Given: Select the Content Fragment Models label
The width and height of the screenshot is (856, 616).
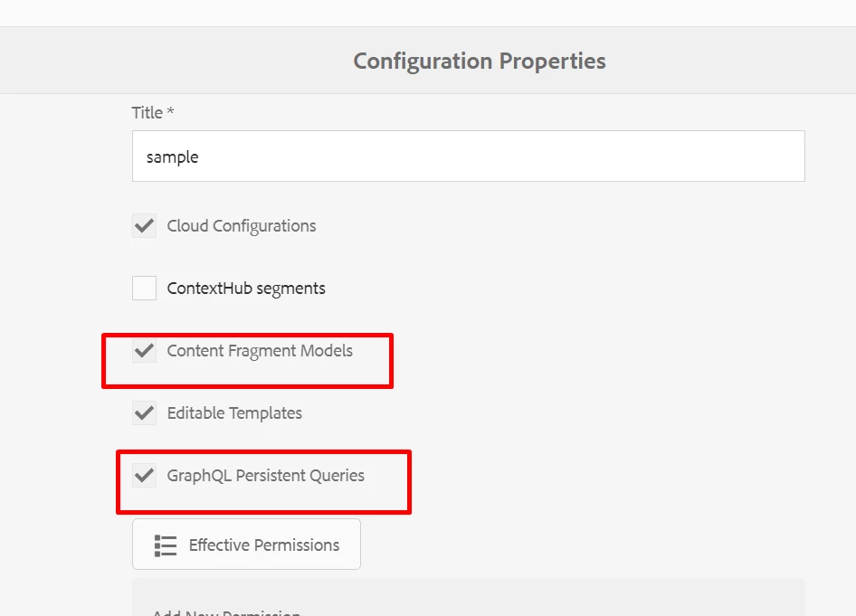Looking at the screenshot, I should tap(260, 351).
